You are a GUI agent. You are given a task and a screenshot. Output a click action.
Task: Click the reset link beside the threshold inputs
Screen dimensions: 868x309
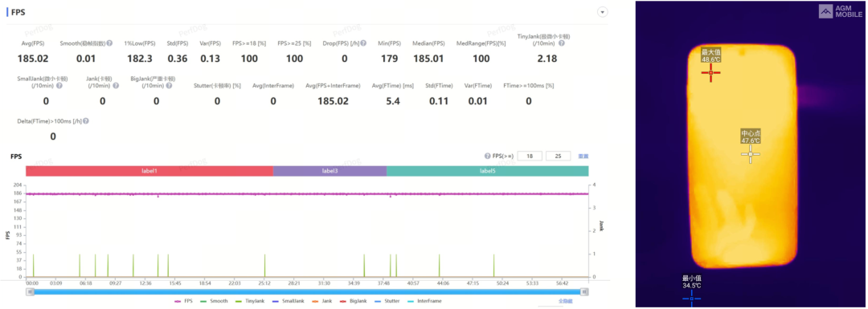pos(583,157)
